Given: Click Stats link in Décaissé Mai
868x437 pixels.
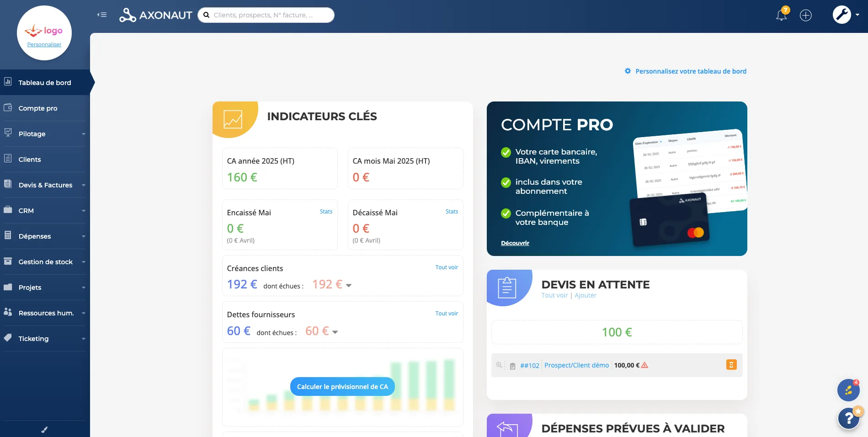Looking at the screenshot, I should click(x=452, y=212).
